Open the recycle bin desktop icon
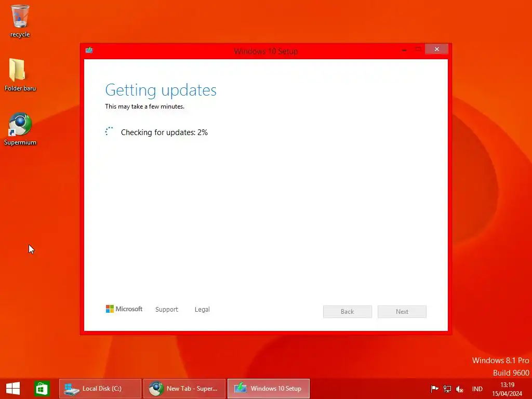The height and width of the screenshot is (399, 532). pos(20,20)
